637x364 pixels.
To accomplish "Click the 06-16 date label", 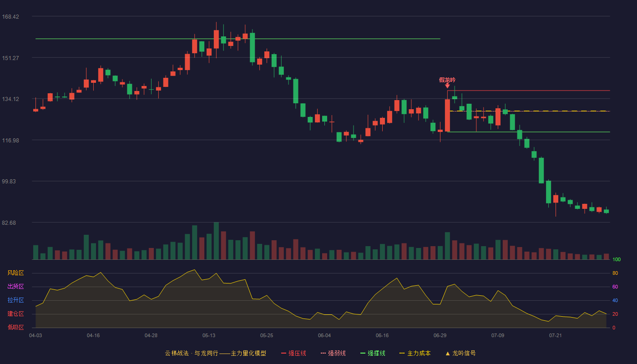I will point(382,335).
